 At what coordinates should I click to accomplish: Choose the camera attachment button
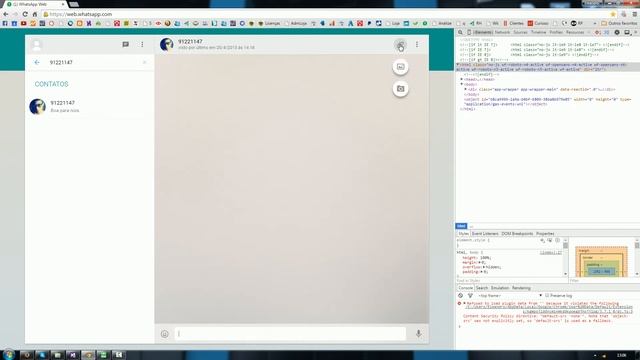(x=400, y=89)
